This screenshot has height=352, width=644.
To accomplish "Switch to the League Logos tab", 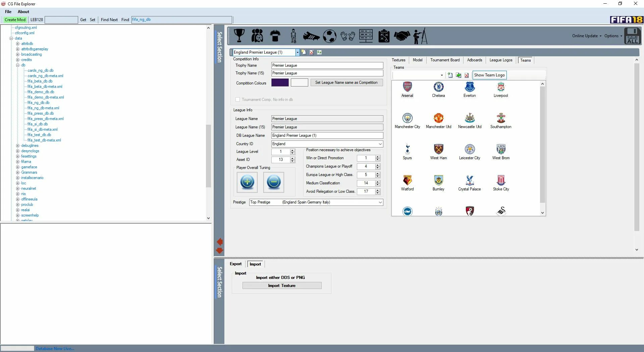I will [x=501, y=60].
